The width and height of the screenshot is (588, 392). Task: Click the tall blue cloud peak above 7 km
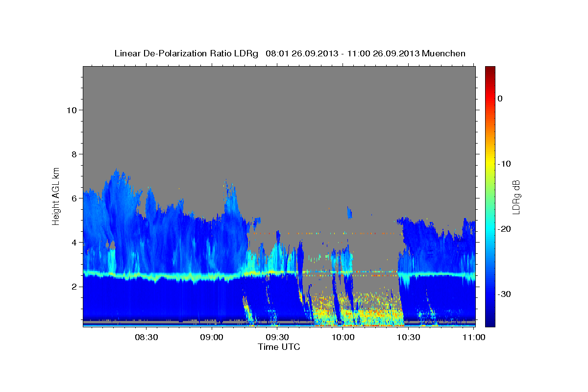116,181
